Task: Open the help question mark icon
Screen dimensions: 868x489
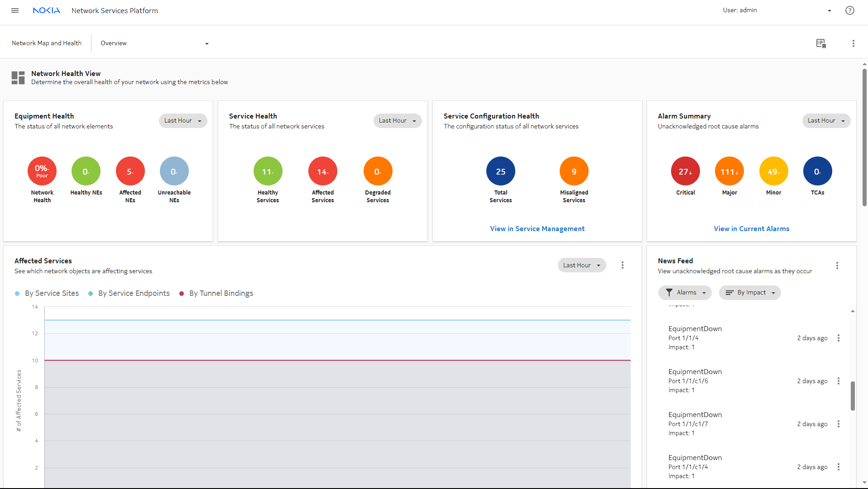Action: point(850,10)
